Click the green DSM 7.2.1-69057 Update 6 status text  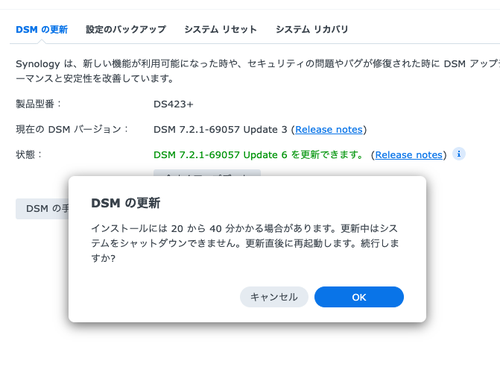point(258,155)
